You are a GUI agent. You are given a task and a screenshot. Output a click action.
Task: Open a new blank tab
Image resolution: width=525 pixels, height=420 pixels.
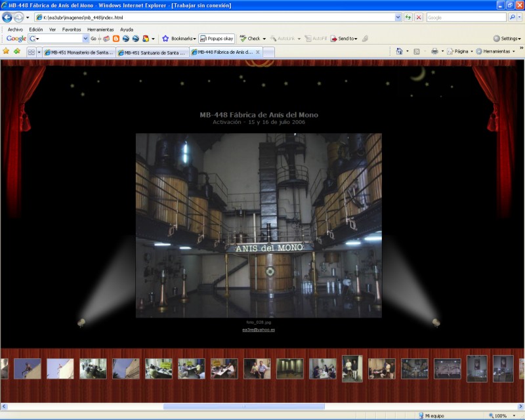pos(269,52)
